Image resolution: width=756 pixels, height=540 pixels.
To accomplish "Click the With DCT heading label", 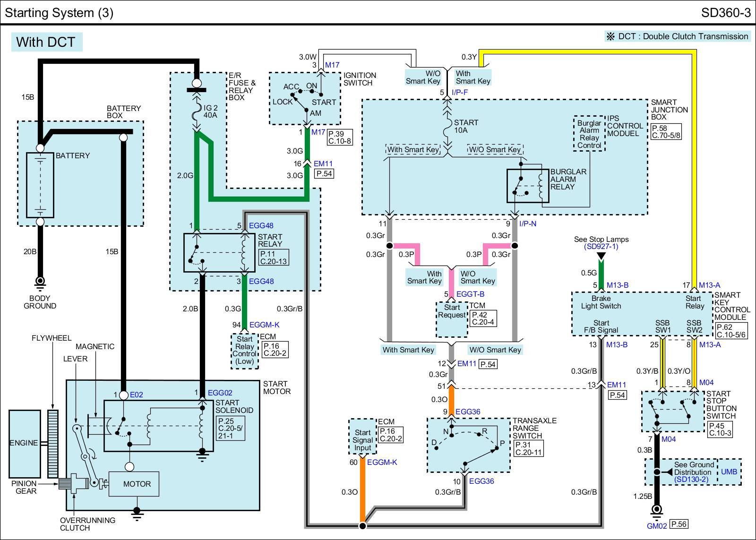I will (46, 42).
